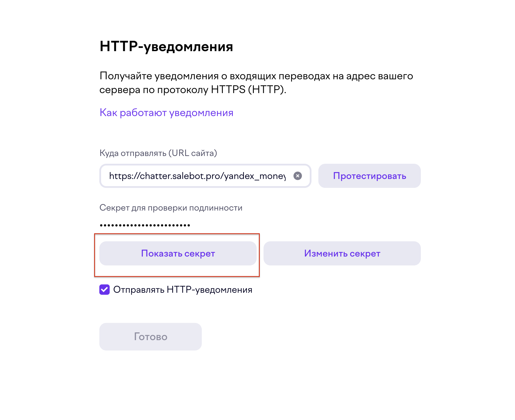Open the Как работают уведомления link
Image resolution: width=515 pixels, height=420 pixels.
pyautogui.click(x=166, y=113)
